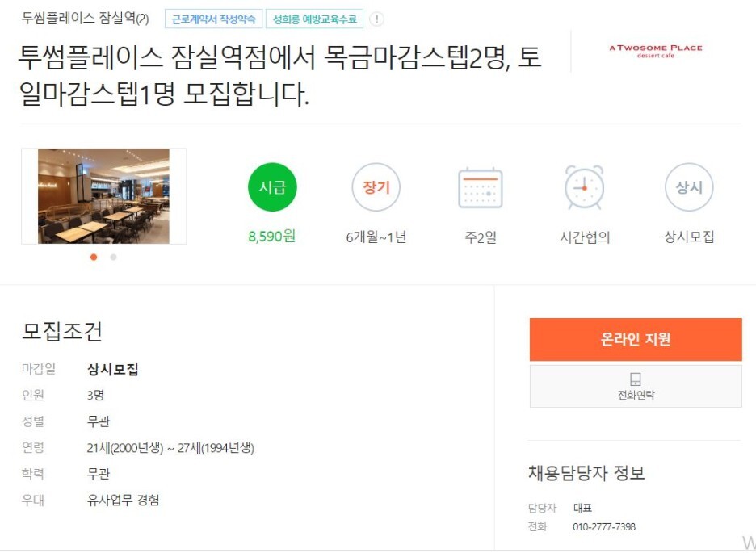The image size is (756, 553).
Task: Select the first orange carousel dot
Action: click(94, 258)
